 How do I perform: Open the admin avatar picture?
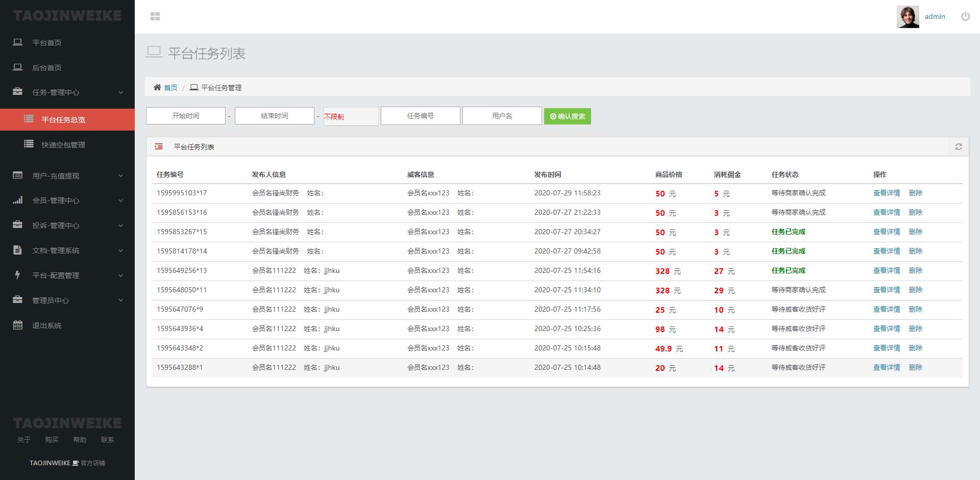(x=908, y=17)
